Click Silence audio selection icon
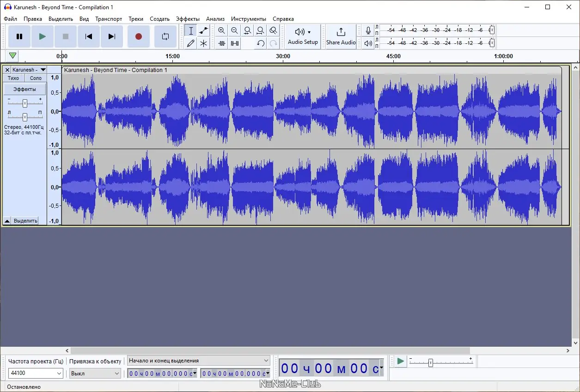Viewport: 580px width, 392px height. click(x=235, y=43)
